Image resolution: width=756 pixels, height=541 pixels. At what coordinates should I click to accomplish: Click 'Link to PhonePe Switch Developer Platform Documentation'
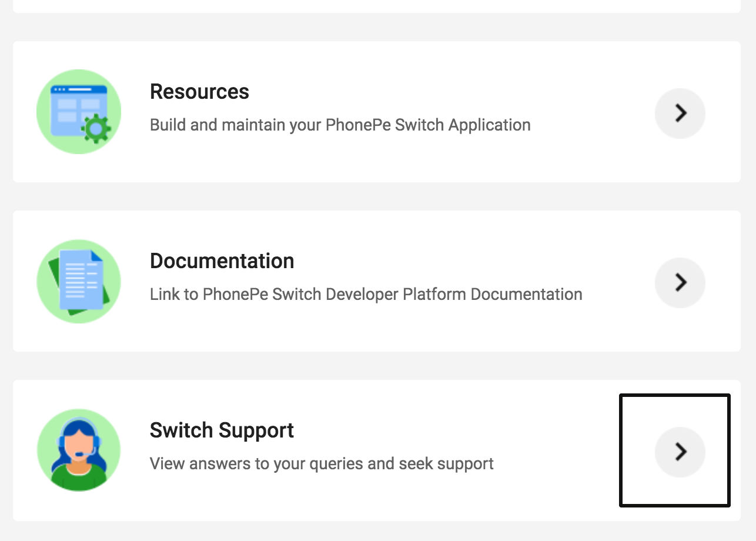pyautogui.click(x=366, y=295)
